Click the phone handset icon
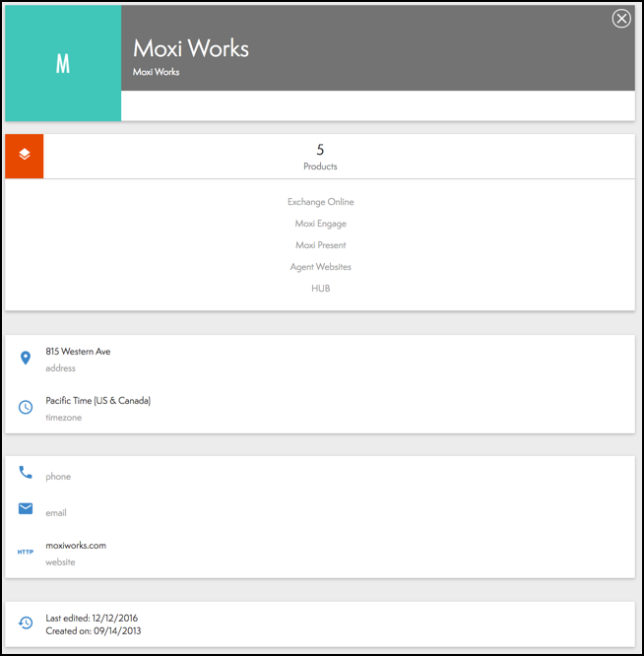This screenshot has height=656, width=644. point(26,473)
